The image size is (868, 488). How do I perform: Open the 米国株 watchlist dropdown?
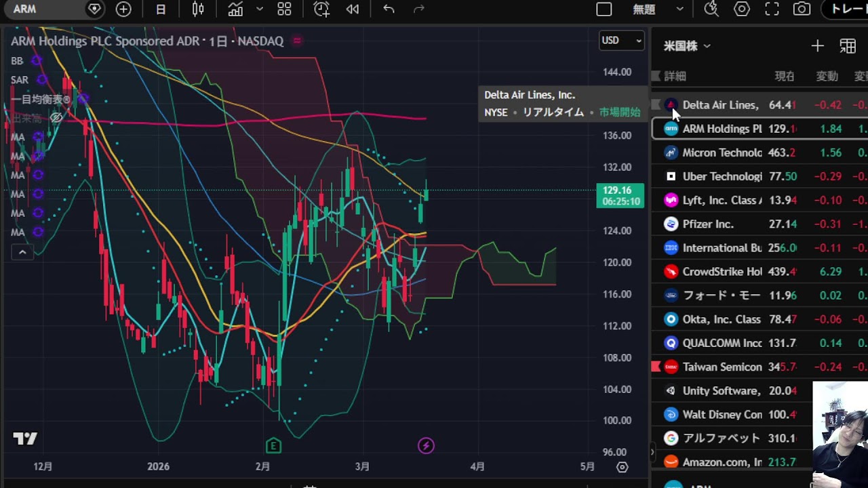click(687, 46)
